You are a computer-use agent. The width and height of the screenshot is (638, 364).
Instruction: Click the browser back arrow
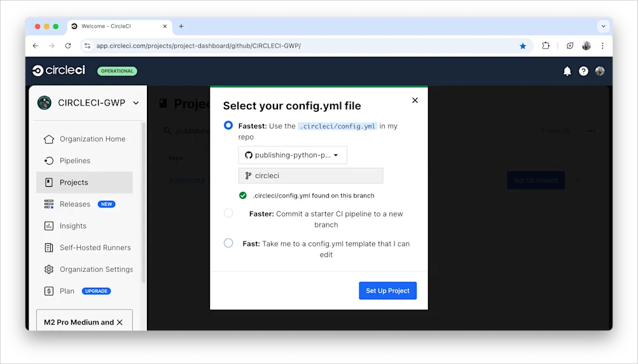click(36, 46)
